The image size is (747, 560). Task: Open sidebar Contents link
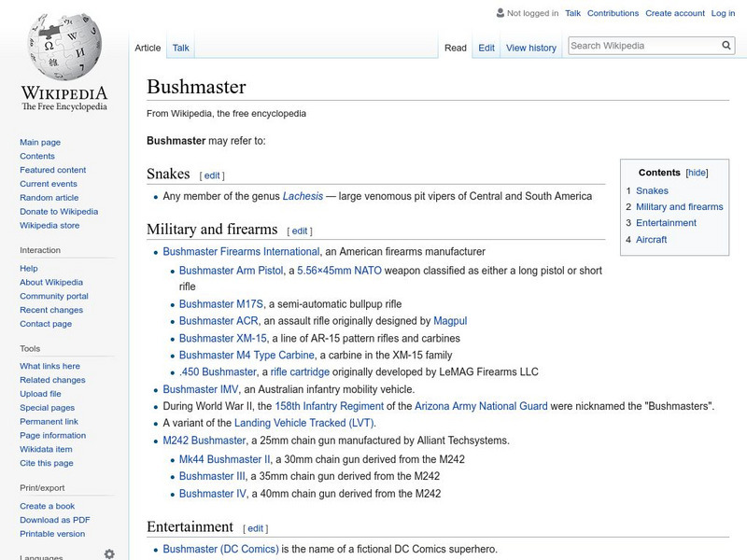tap(37, 156)
